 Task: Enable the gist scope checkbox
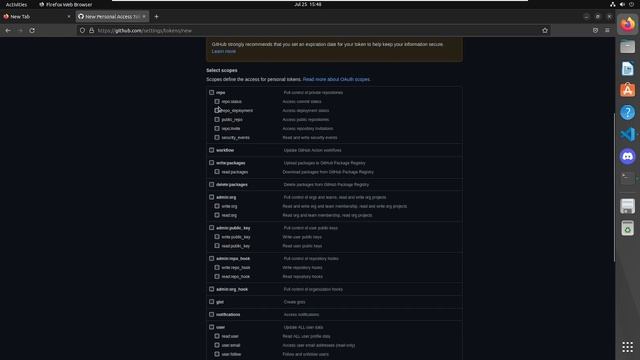(211, 302)
